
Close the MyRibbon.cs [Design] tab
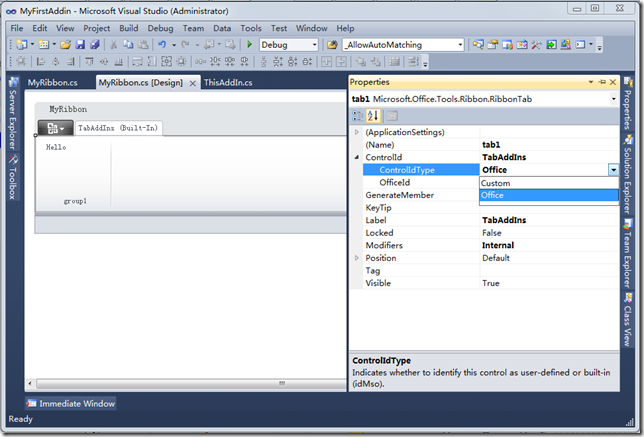point(192,83)
